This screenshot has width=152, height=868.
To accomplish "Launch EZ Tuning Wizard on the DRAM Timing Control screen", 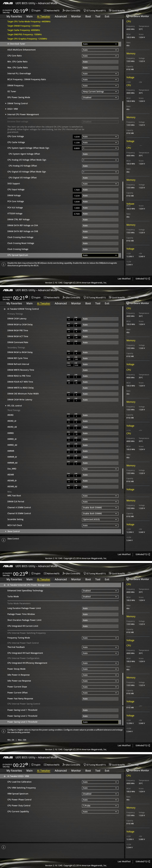I will coord(94,297).
